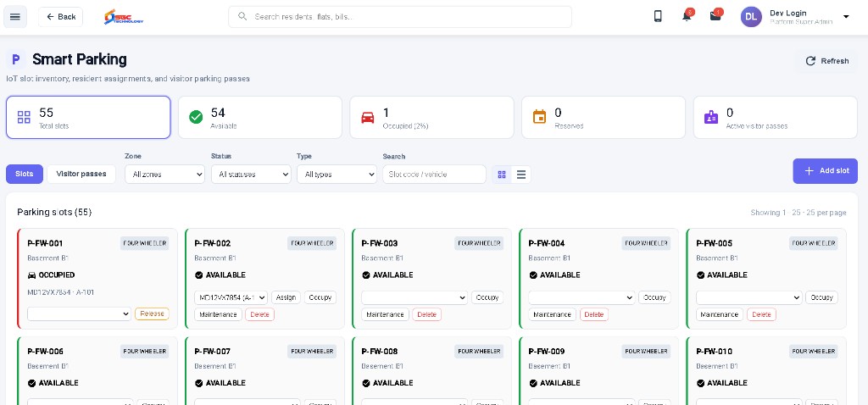Viewport: 868px width, 405px height.
Task: Switch to grid view of slots
Action: tap(502, 175)
